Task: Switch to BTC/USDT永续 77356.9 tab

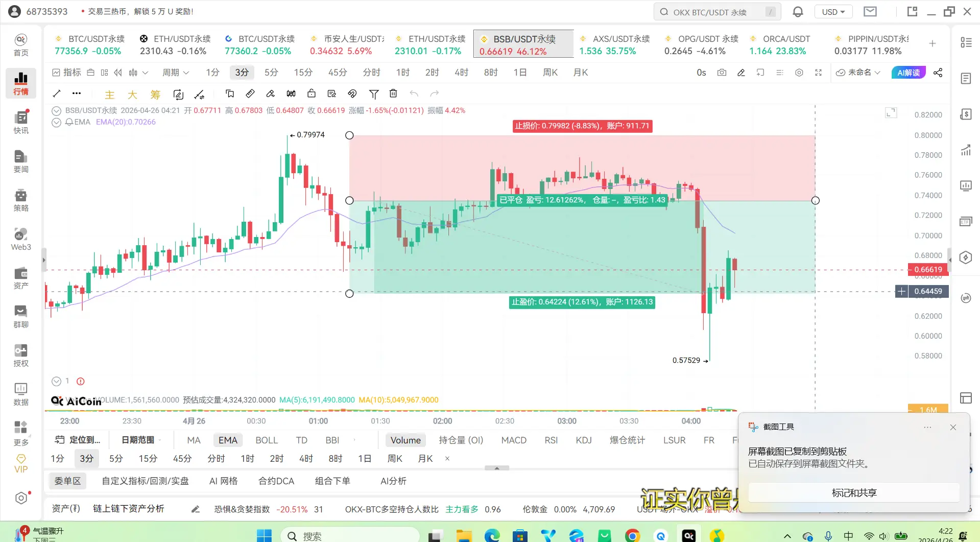Action: point(90,45)
